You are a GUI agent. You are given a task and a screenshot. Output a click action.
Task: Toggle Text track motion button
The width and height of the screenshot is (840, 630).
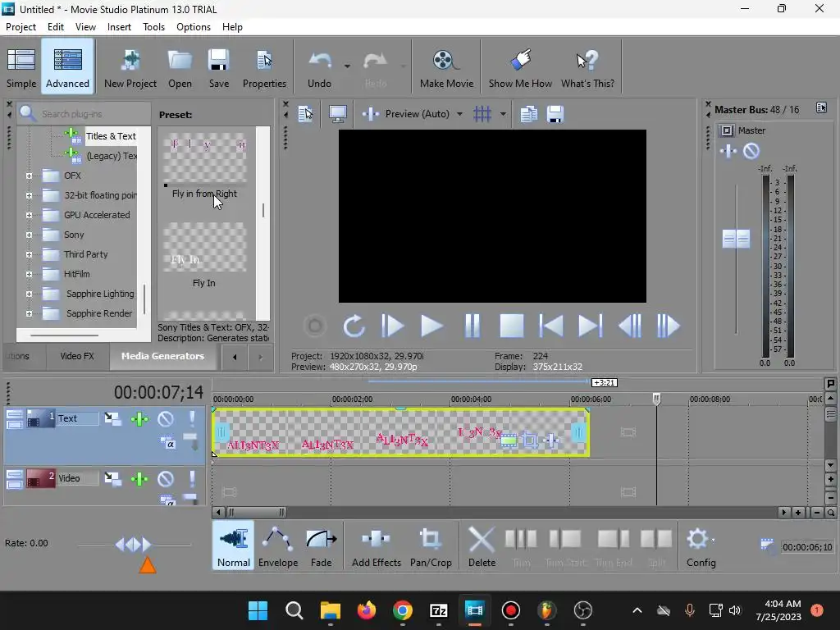(112, 419)
